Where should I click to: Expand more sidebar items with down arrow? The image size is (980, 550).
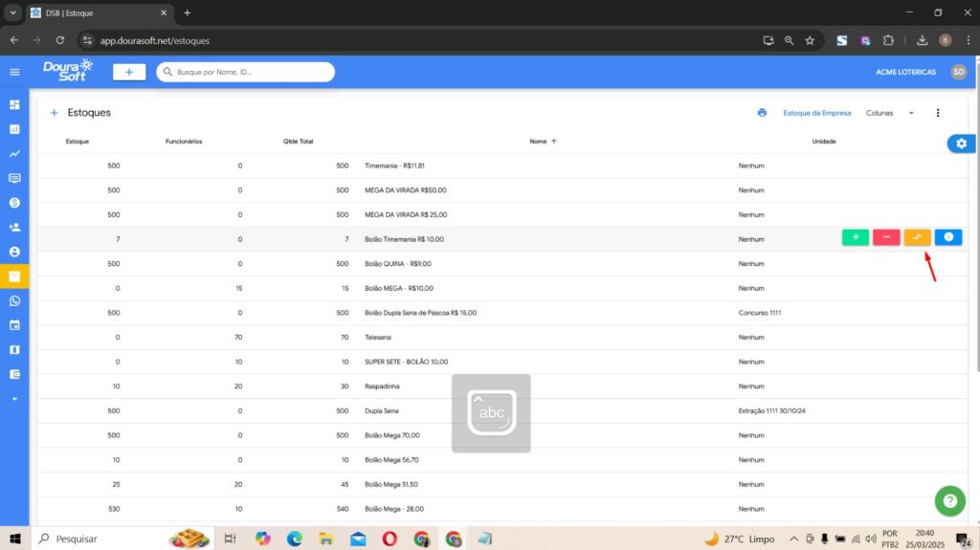14,399
